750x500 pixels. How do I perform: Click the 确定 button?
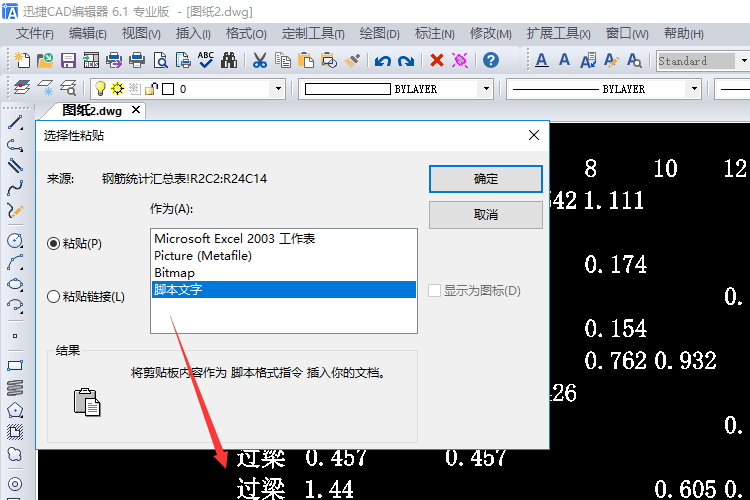click(485, 179)
